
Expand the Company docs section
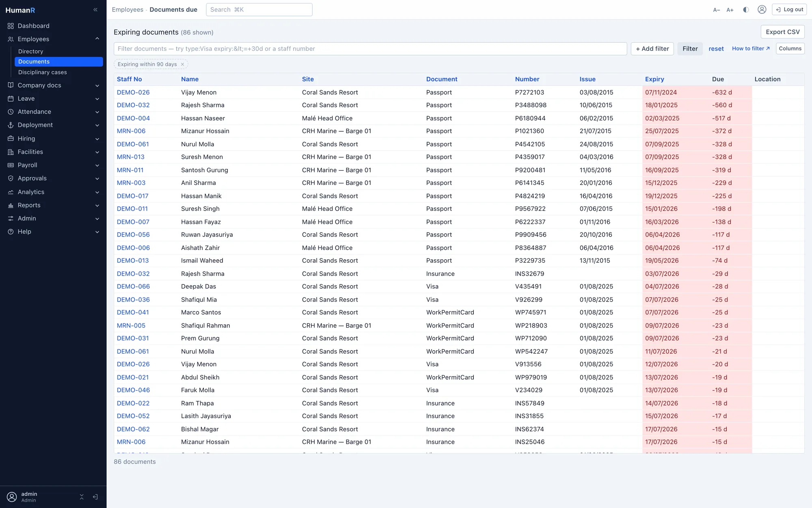tap(97, 85)
